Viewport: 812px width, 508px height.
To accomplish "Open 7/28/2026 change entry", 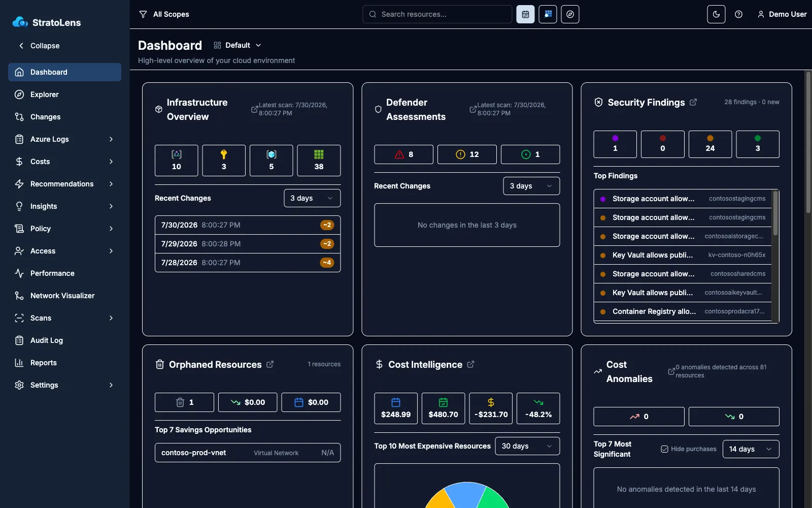I will 248,263.
